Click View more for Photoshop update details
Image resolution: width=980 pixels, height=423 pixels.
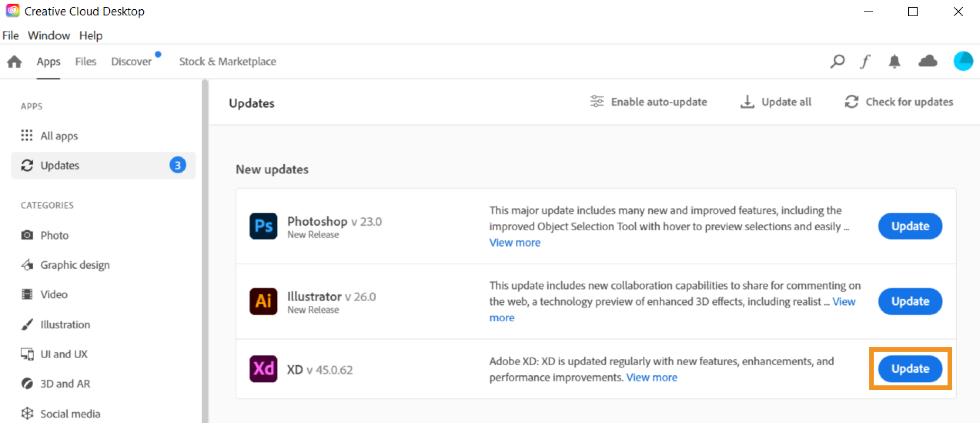515,242
